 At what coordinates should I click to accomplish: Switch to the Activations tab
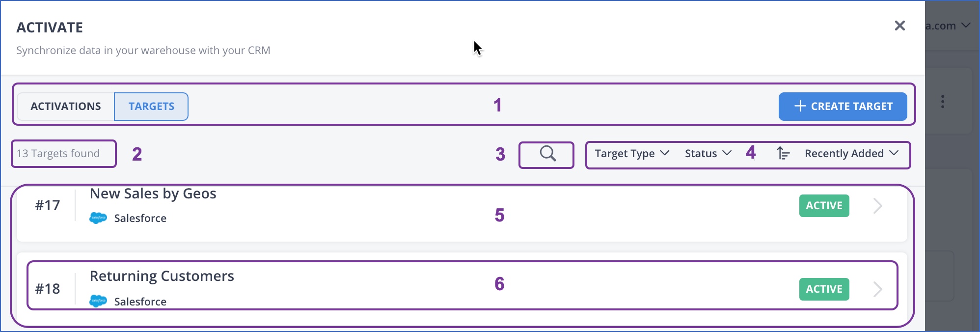(x=66, y=106)
